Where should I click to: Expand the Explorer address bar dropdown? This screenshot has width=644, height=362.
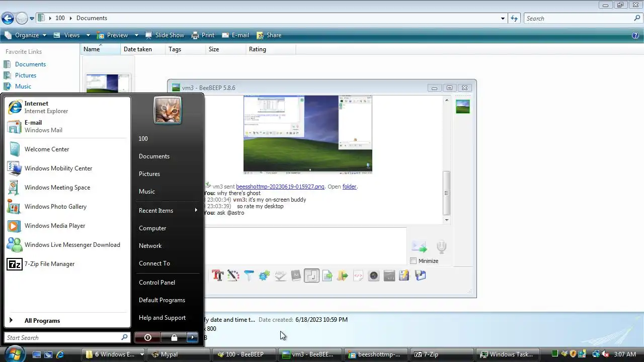503,19
